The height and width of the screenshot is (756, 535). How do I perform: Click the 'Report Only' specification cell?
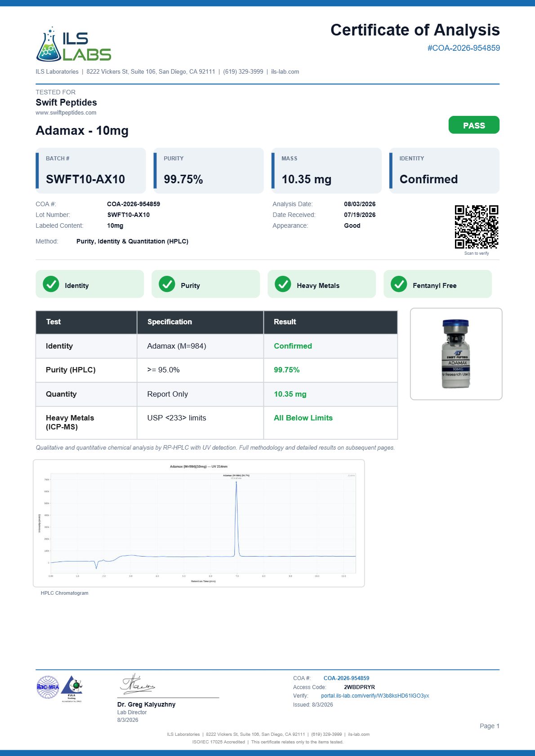click(200, 394)
